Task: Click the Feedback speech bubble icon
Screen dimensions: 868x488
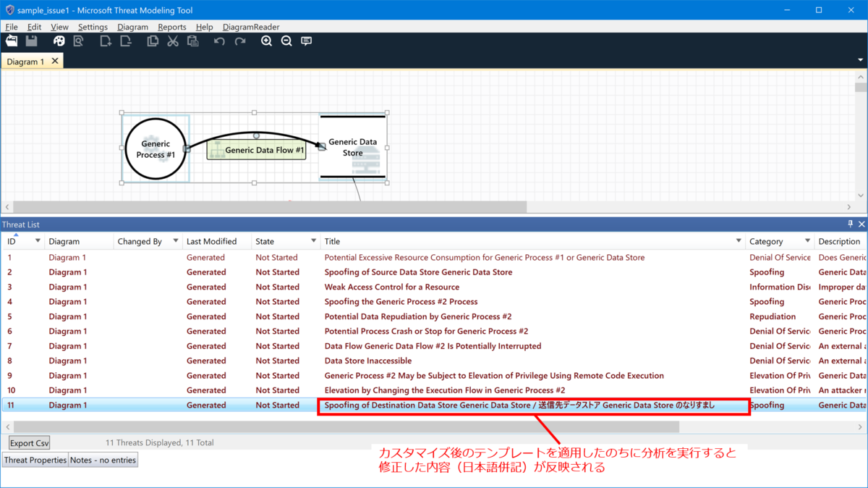Action: click(x=307, y=41)
